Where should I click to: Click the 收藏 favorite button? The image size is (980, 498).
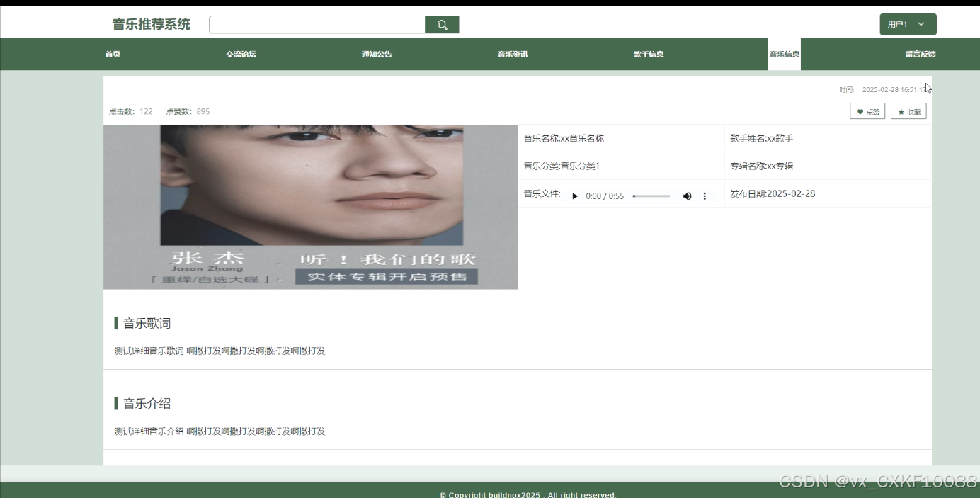(x=908, y=111)
